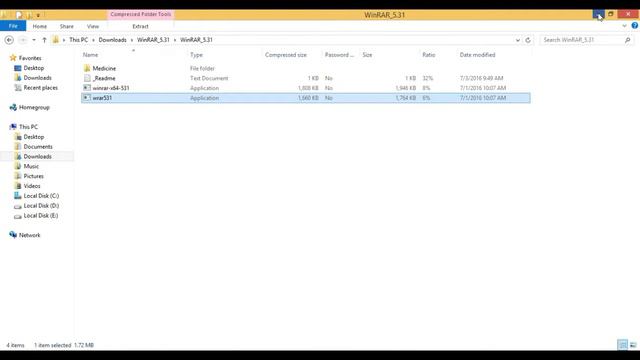
Task: Open Recent places in Favorites
Action: pyautogui.click(x=41, y=88)
